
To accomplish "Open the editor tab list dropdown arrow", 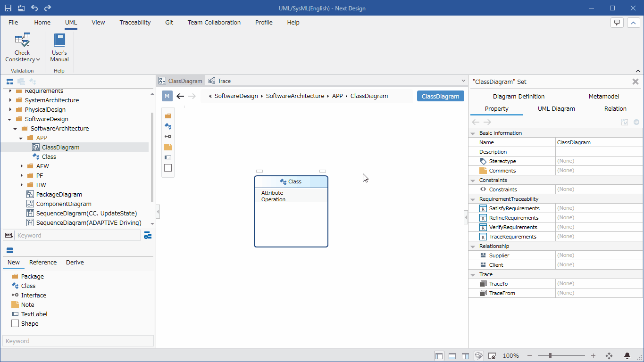I will [463, 81].
